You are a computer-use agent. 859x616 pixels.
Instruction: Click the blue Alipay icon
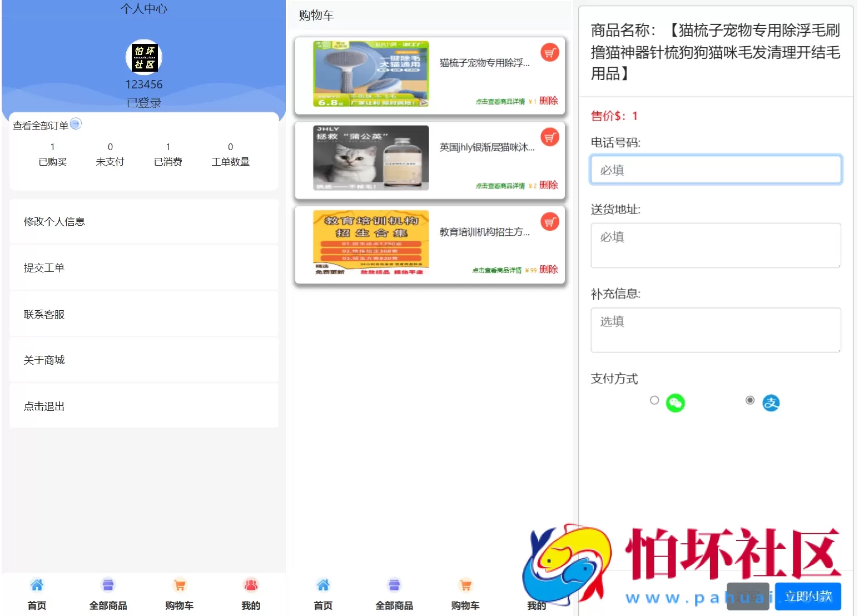coord(771,403)
